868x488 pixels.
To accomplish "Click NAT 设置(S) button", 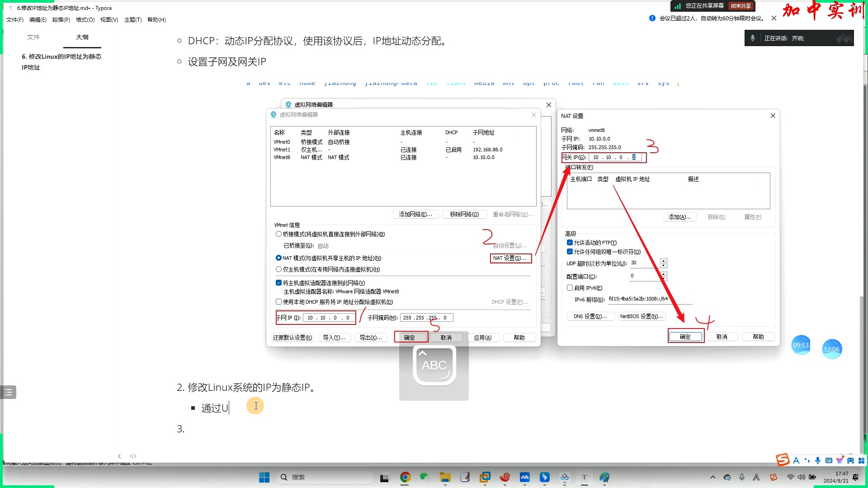I will 511,258.
